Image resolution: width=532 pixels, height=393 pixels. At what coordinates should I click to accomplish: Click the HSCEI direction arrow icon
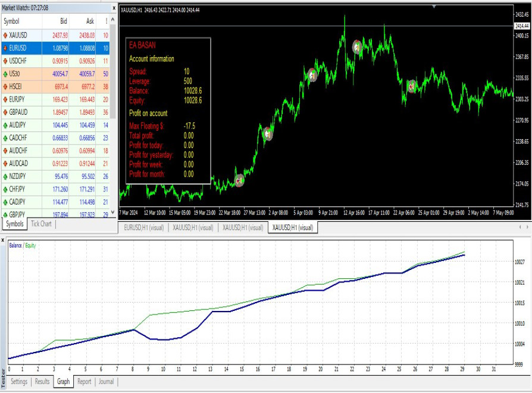pos(5,87)
